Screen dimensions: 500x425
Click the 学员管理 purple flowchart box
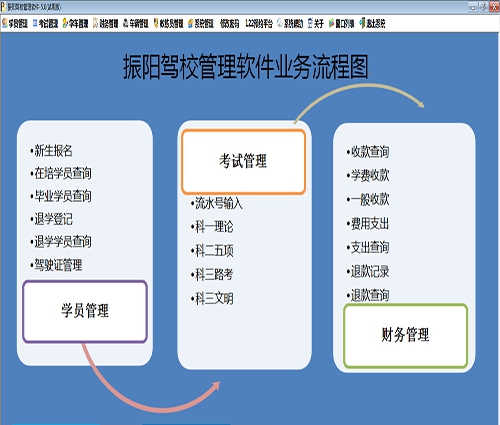pos(85,311)
